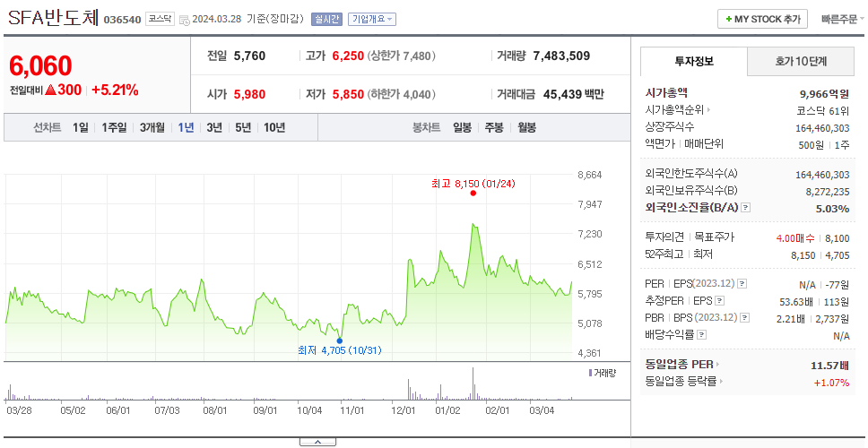Select the 1년 line chart period
This screenshot has width=868, height=448.
[x=186, y=128]
